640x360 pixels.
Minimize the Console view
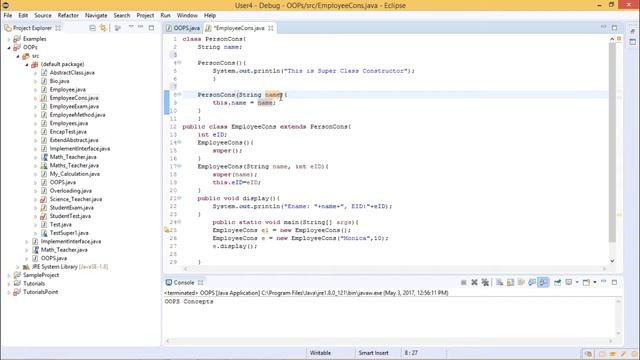[x=604, y=282]
